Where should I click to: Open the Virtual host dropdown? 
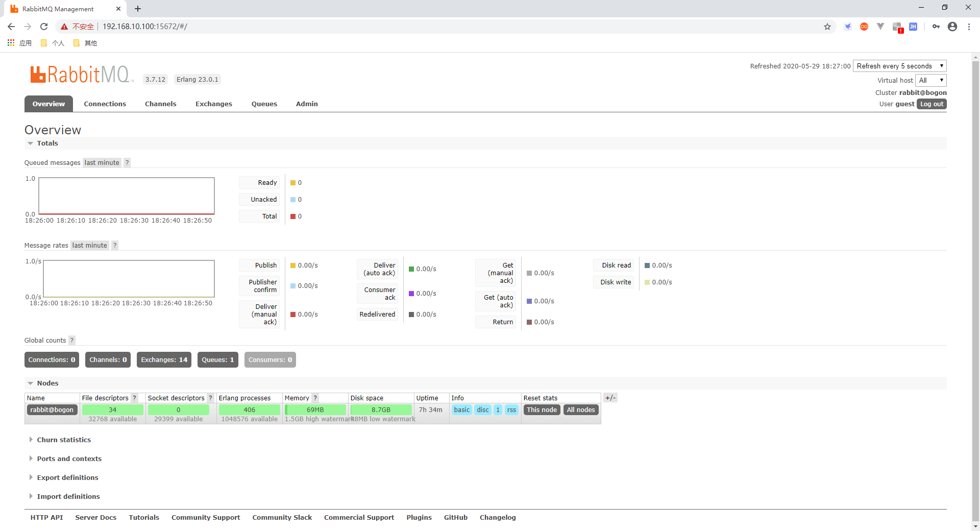point(931,80)
